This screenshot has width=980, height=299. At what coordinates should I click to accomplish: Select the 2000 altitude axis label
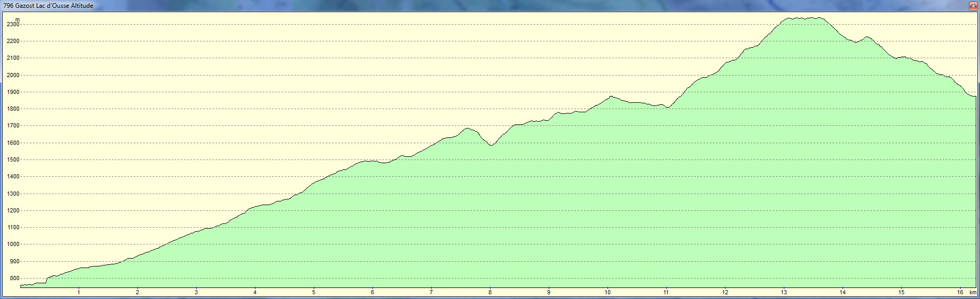[x=13, y=76]
